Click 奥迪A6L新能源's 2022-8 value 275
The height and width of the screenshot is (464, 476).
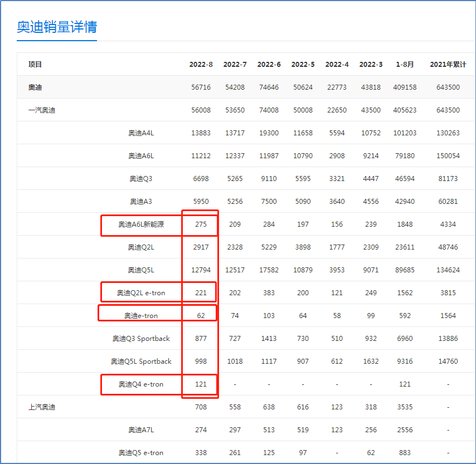pos(201,224)
